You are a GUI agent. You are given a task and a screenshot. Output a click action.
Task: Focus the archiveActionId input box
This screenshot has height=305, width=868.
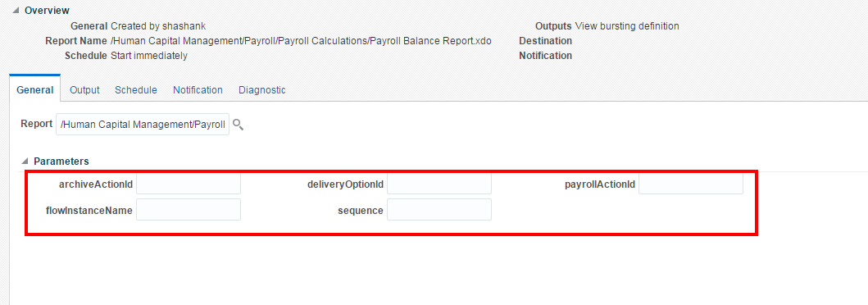pyautogui.click(x=189, y=184)
